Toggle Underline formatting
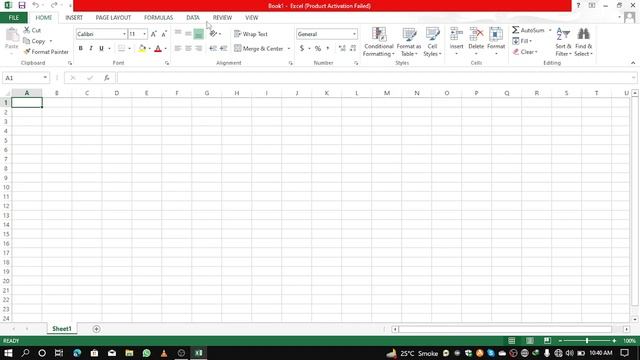This screenshot has width=640, height=360. coord(101,48)
